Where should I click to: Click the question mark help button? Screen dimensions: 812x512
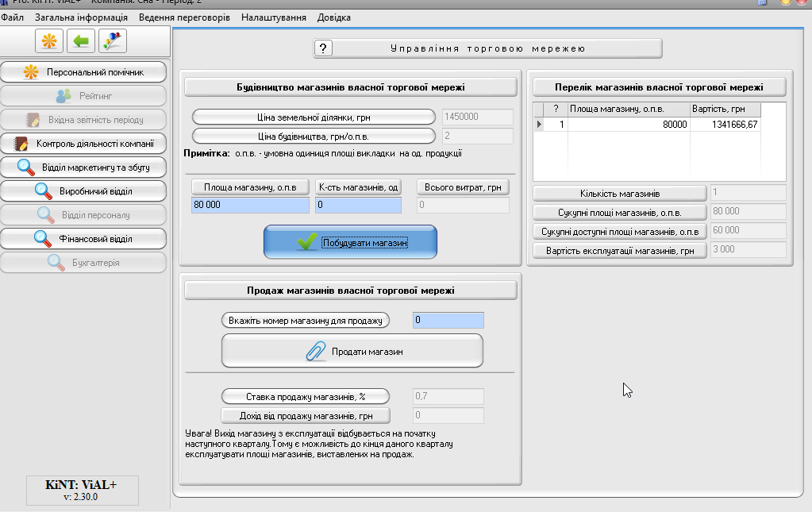coord(323,48)
